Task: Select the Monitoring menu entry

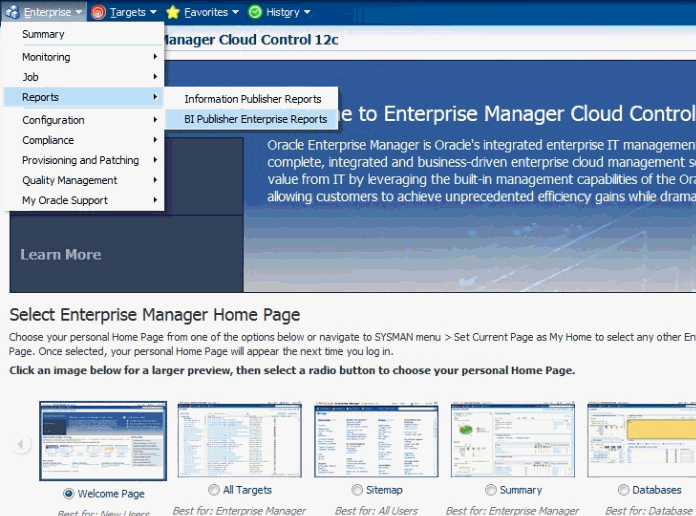Action: (83, 57)
